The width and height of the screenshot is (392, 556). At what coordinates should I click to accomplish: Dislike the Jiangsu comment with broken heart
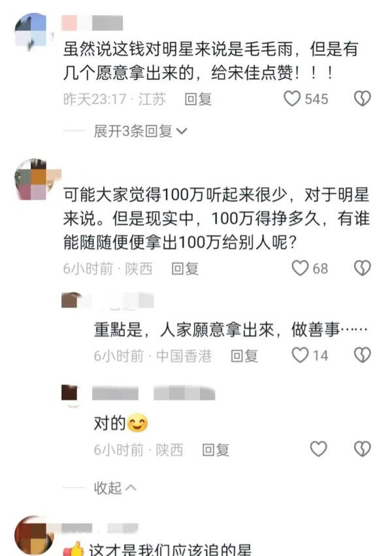click(x=362, y=99)
